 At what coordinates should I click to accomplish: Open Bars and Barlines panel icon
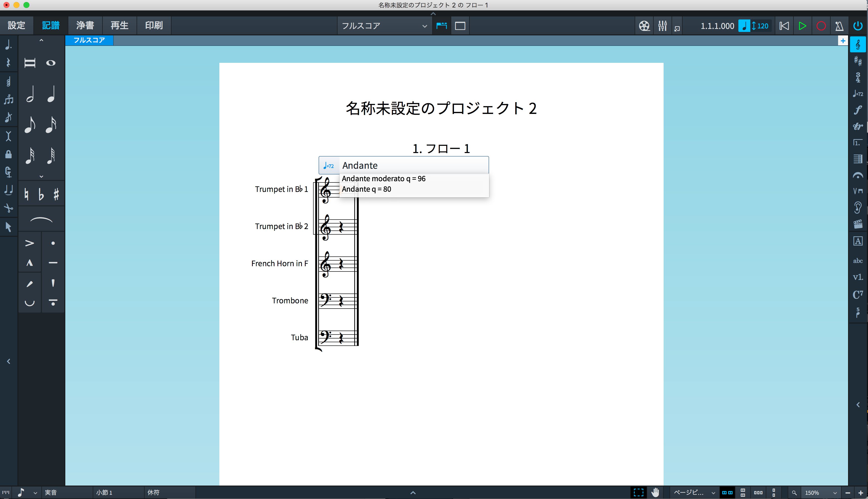click(858, 159)
